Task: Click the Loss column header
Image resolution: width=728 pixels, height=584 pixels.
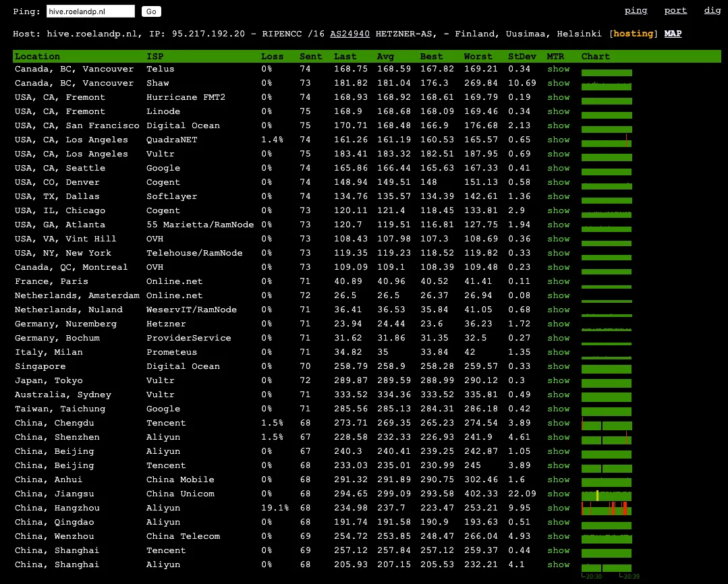Action: click(272, 56)
